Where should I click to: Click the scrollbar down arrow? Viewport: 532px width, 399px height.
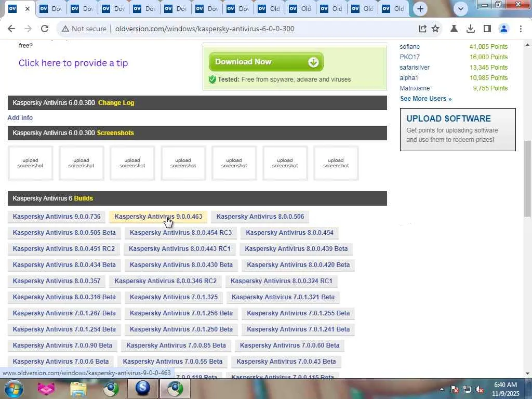(x=527, y=374)
